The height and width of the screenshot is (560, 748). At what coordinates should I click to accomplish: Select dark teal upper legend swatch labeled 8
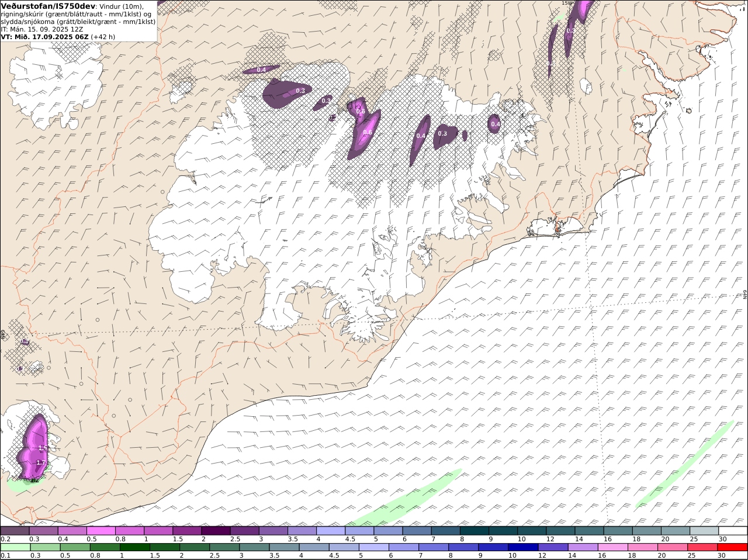tap(473, 531)
